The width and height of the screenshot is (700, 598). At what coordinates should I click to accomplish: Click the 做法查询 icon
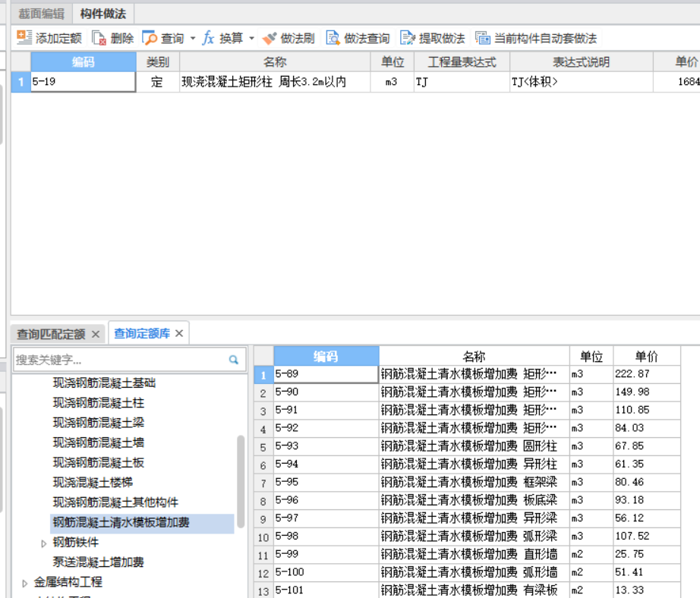(x=333, y=39)
